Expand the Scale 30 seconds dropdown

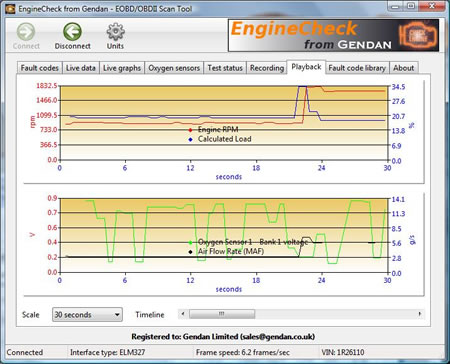87,314
